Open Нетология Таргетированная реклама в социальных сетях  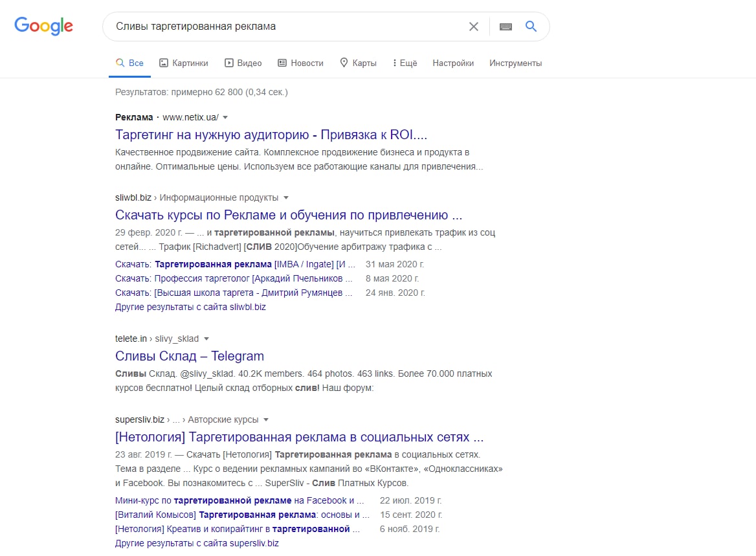pyautogui.click(x=299, y=437)
